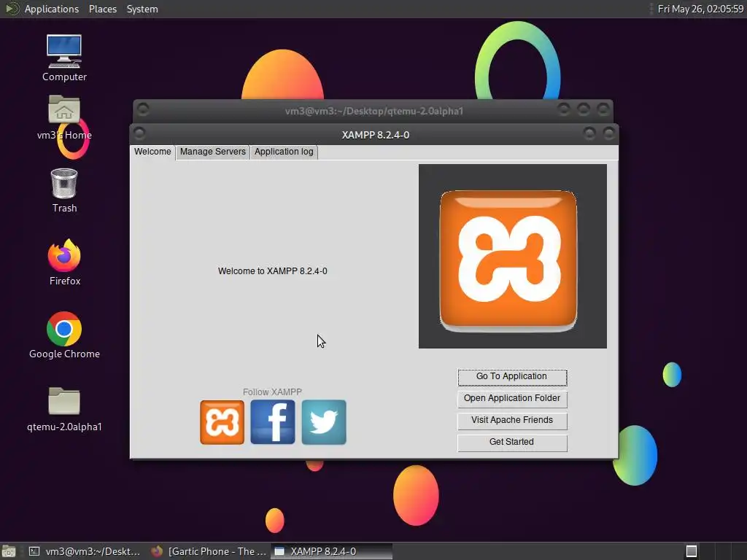Viewport: 747px width, 560px height.
Task: Click the clock showing Fri May 26
Action: tap(700, 9)
